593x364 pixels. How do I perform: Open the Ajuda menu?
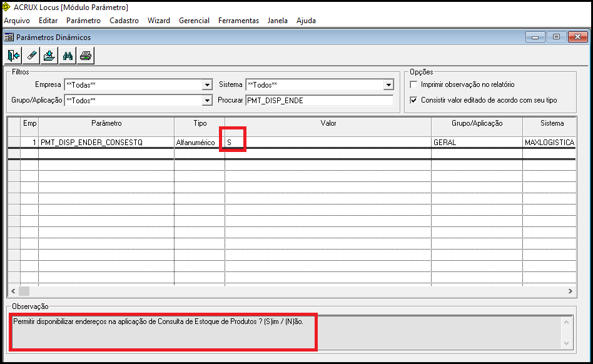(306, 21)
